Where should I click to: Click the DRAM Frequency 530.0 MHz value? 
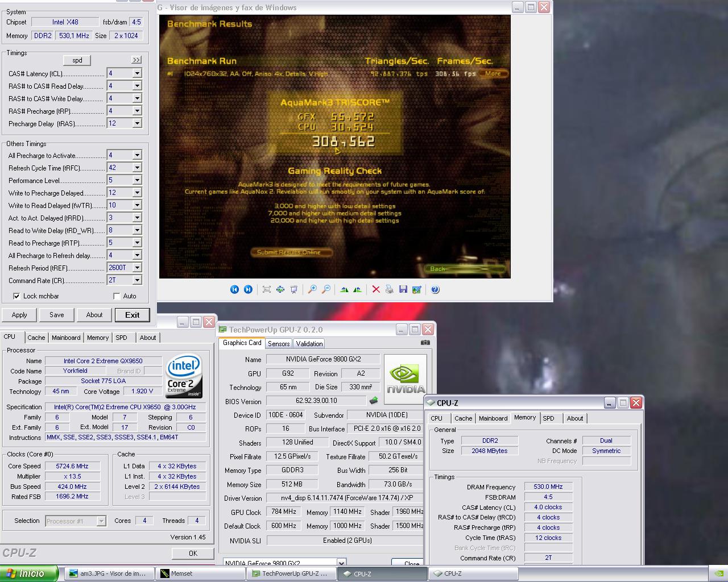(x=548, y=487)
